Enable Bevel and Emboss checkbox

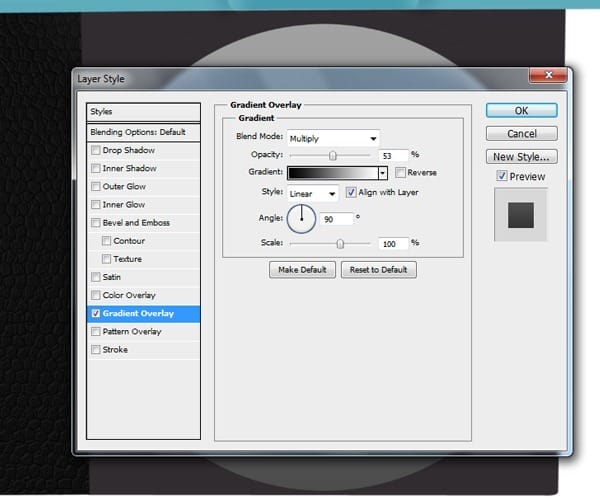point(96,223)
